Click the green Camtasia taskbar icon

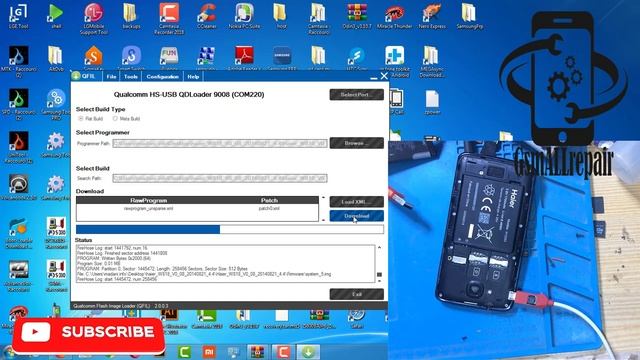184,352
